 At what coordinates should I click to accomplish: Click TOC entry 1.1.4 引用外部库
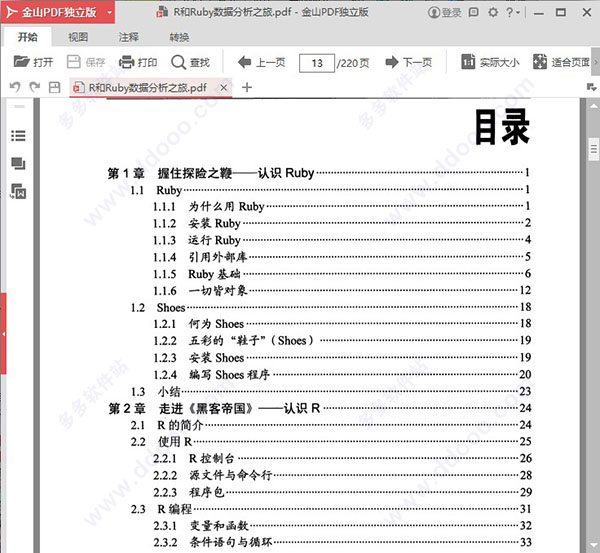click(341, 257)
